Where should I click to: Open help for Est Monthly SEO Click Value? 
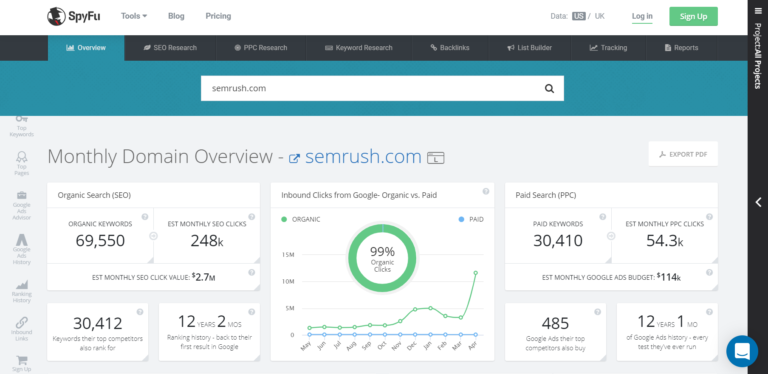[251, 273]
